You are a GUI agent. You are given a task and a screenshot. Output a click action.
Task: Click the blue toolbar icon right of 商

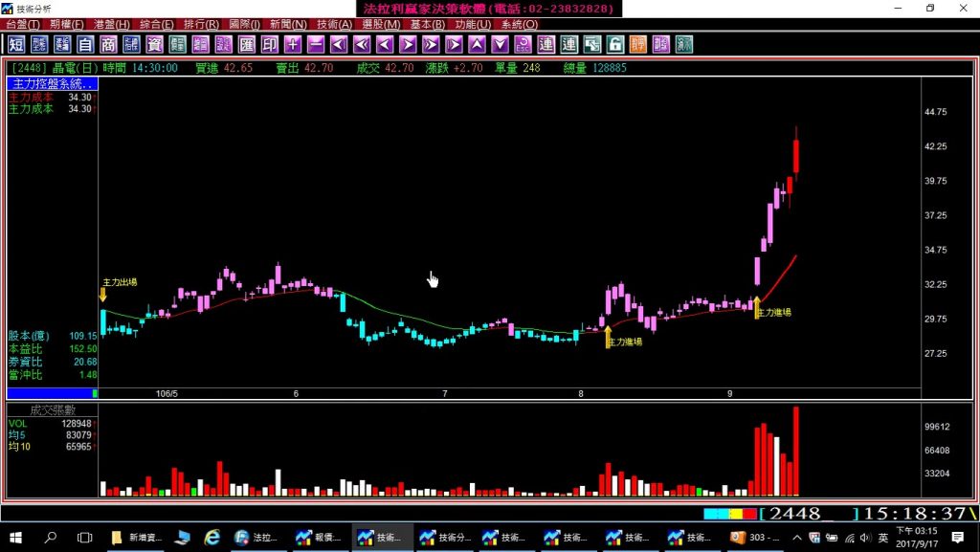tap(132, 44)
